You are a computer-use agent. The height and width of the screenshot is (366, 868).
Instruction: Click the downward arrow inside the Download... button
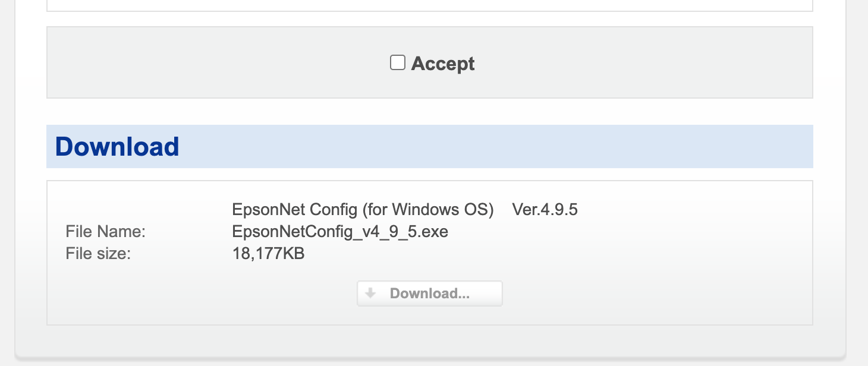click(x=371, y=293)
